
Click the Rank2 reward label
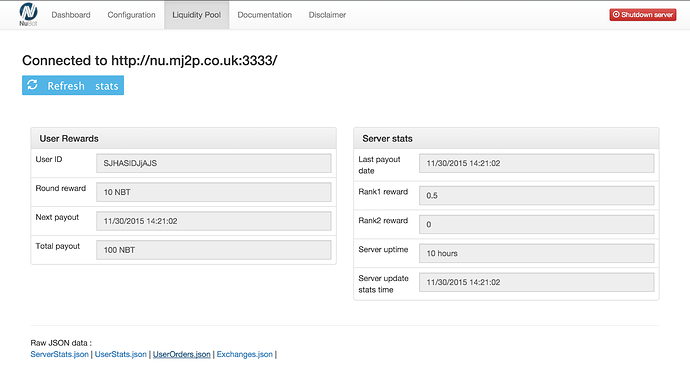(383, 221)
